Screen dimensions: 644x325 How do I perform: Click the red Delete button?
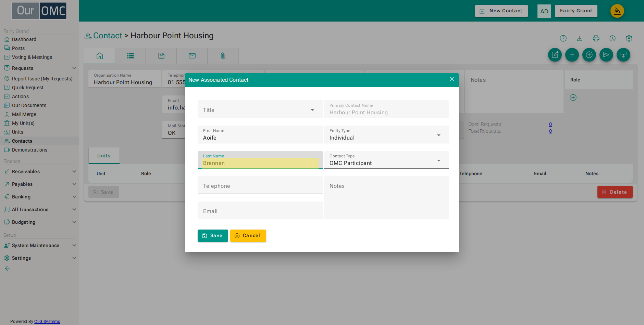click(615, 192)
